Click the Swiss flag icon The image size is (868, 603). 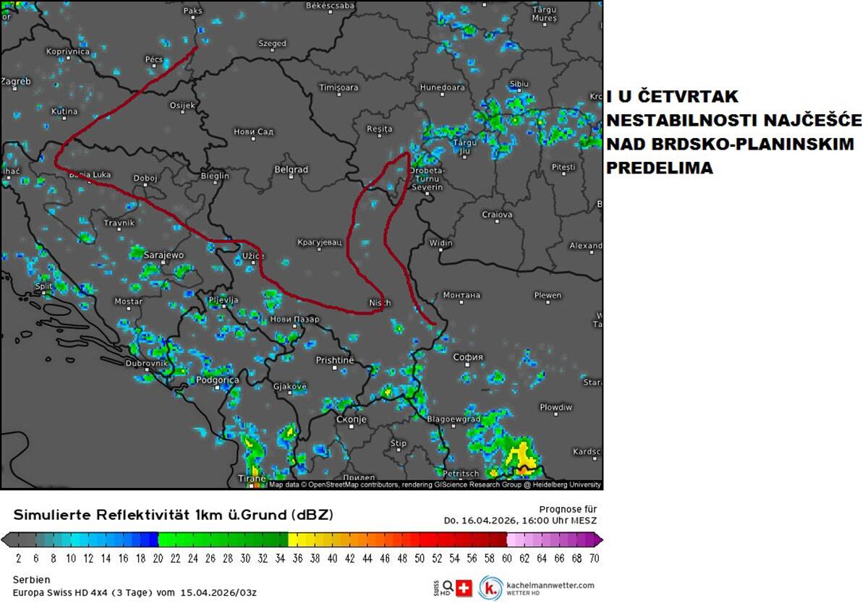point(464,589)
